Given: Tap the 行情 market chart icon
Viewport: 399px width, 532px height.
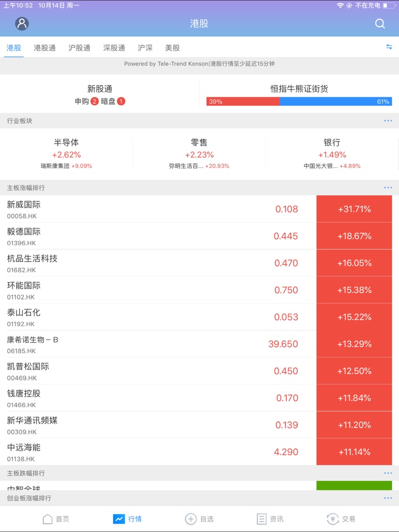Looking at the screenshot, I should [x=119, y=518].
